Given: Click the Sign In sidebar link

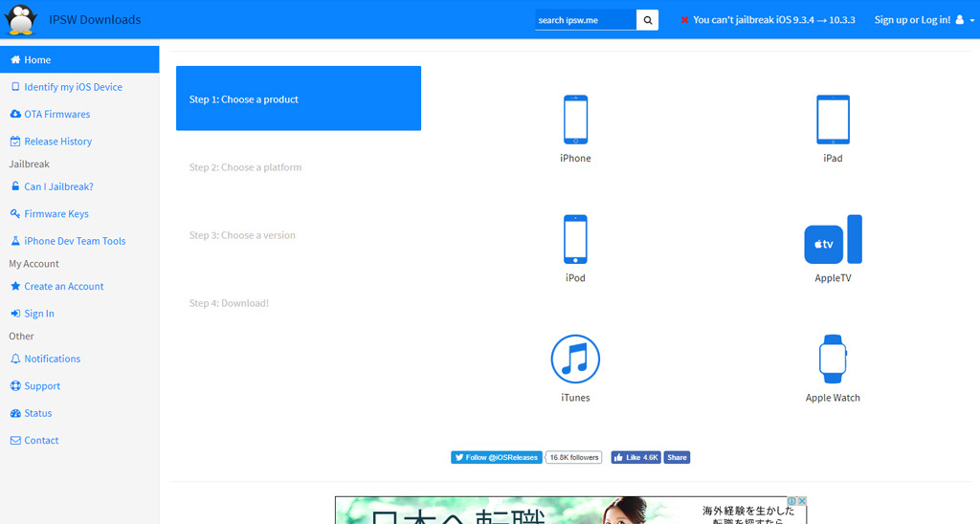Looking at the screenshot, I should tap(38, 314).
